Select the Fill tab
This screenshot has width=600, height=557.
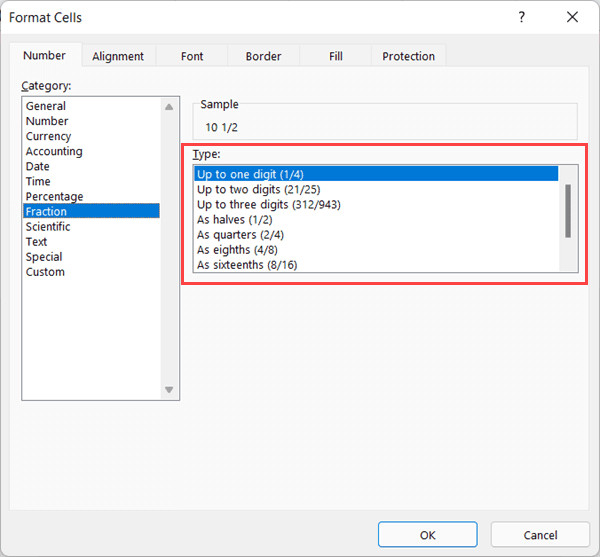point(335,57)
